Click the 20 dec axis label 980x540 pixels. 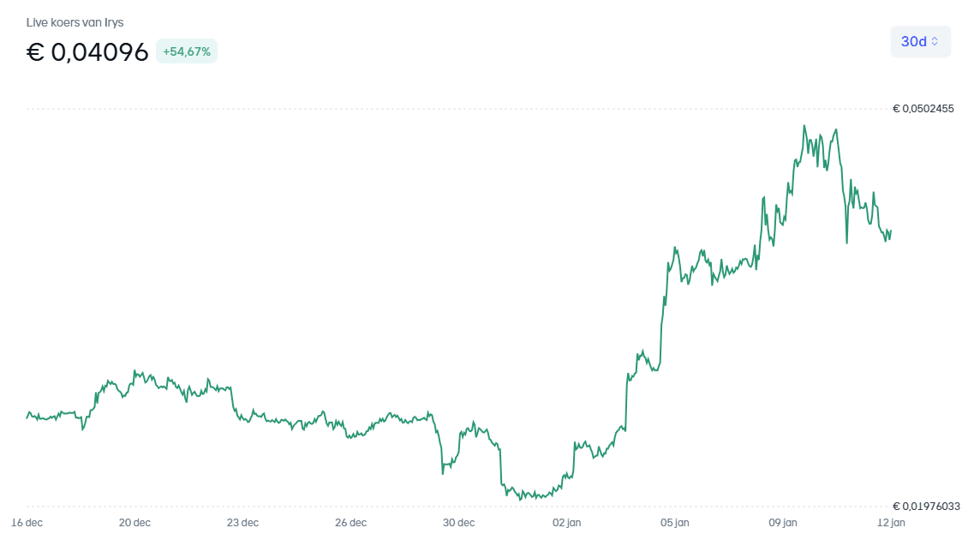click(x=134, y=523)
